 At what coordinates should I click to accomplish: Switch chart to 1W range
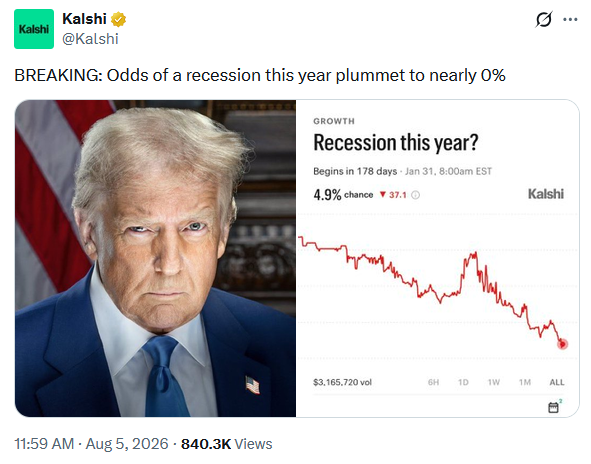(x=494, y=382)
